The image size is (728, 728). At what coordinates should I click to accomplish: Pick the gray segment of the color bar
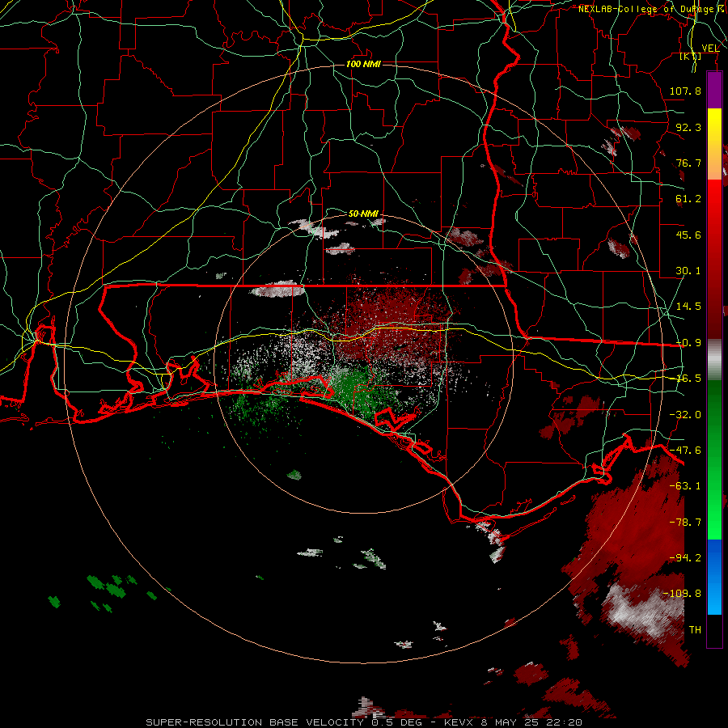tap(714, 360)
